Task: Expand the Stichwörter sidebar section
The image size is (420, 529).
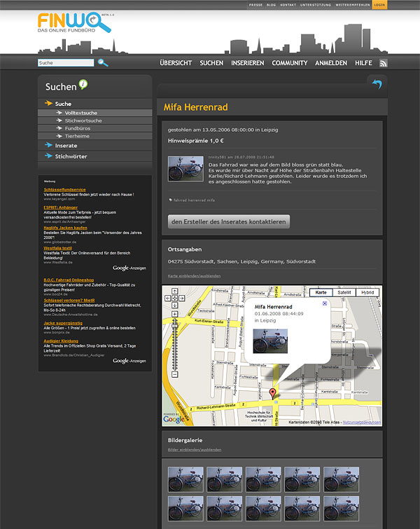Action: (71, 156)
